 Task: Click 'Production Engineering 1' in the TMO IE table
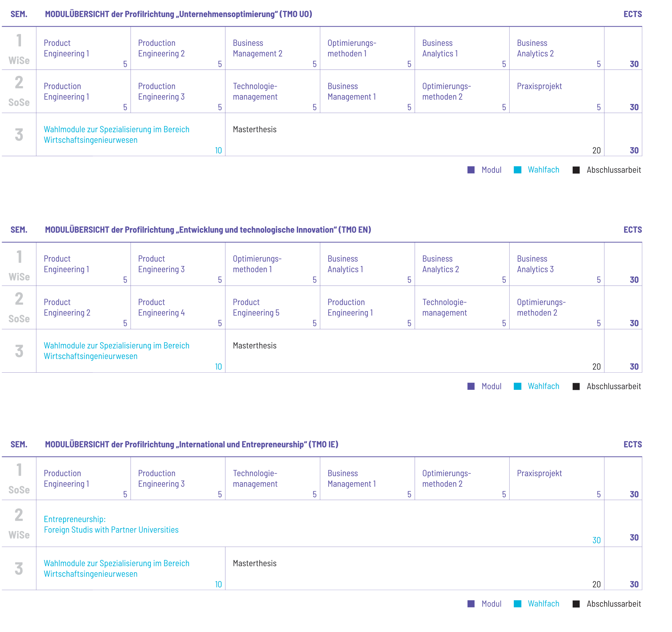pyautogui.click(x=66, y=478)
